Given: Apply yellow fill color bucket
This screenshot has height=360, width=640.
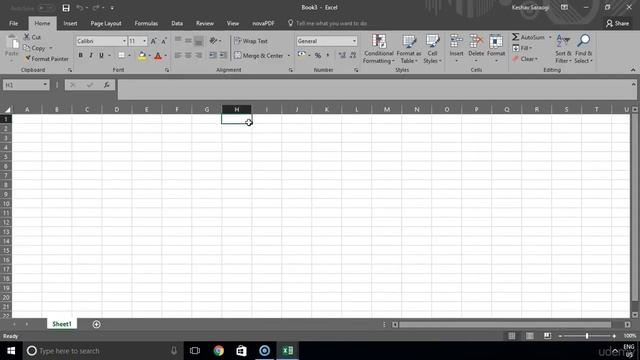Looking at the screenshot, I should (142, 56).
